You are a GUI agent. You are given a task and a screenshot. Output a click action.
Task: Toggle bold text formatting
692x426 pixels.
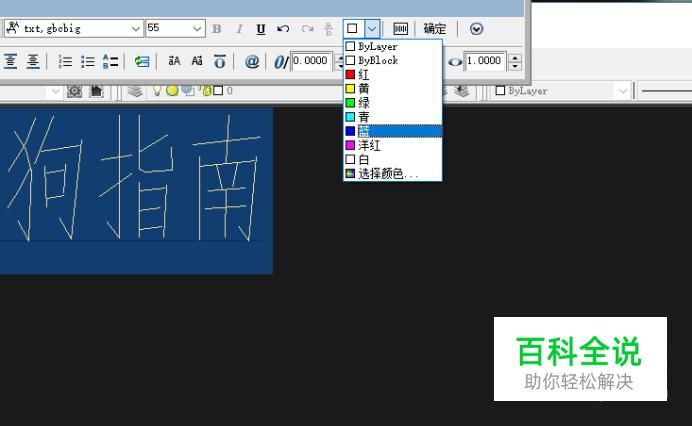point(217,29)
